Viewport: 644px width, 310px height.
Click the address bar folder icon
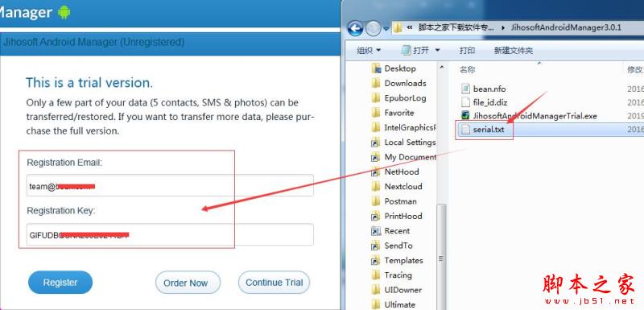(x=397, y=28)
